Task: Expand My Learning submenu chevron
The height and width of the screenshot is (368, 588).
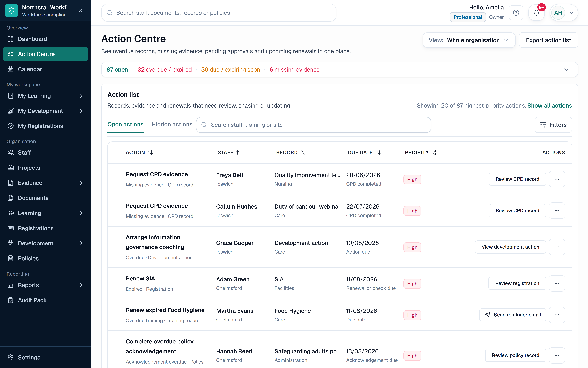Action: coord(81,96)
